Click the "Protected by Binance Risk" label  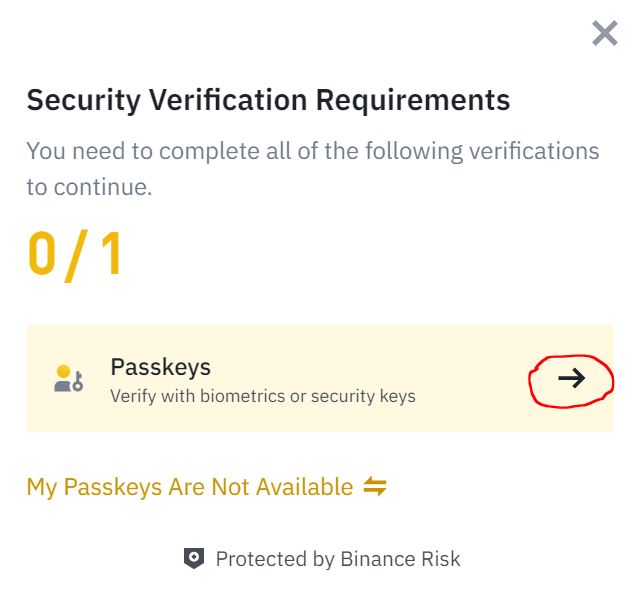click(338, 559)
